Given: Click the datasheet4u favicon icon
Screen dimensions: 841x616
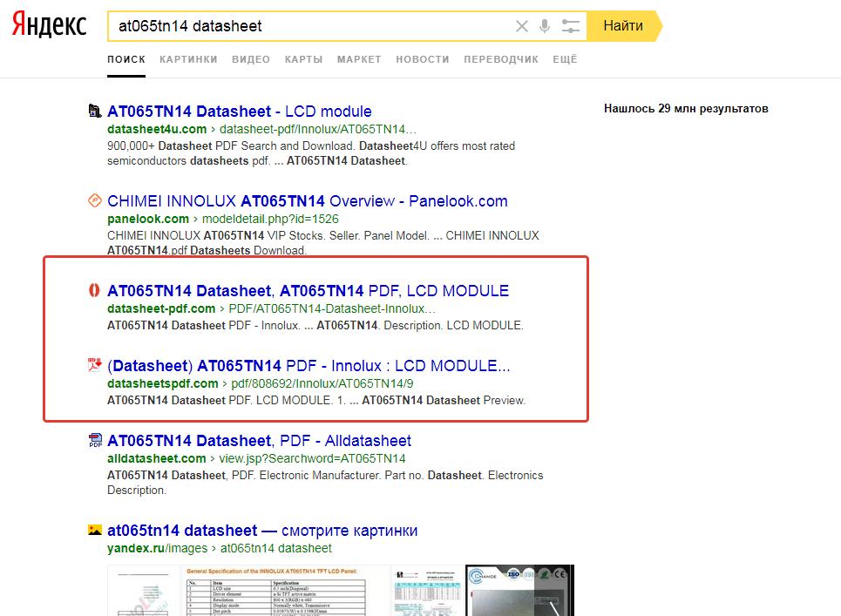Looking at the screenshot, I should [95, 112].
